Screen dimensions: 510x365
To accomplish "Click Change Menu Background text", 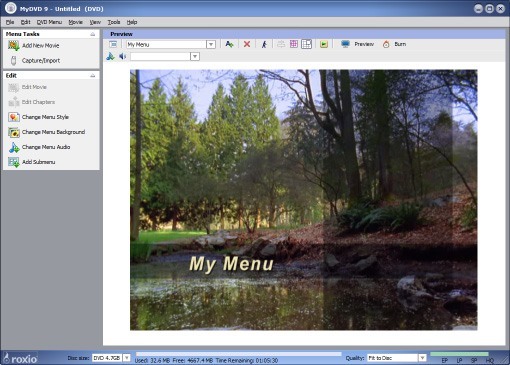I will (x=53, y=132).
